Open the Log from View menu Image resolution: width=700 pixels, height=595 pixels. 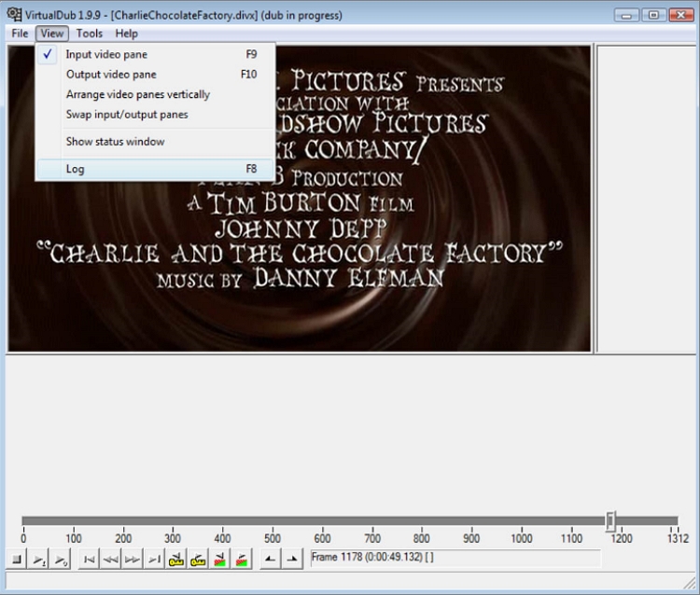pos(155,169)
